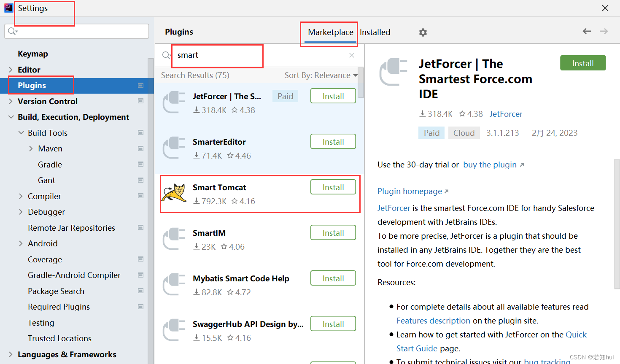
Task: Switch to the Marketplace tab
Action: coord(331,32)
